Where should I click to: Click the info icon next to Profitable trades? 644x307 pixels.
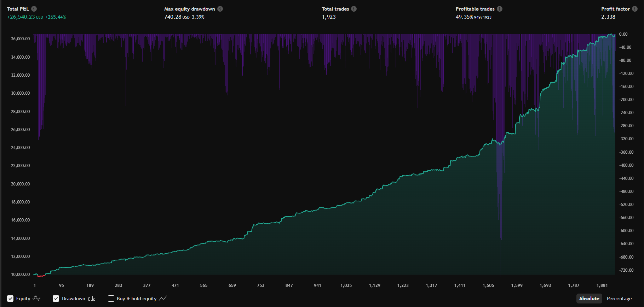pos(500,9)
